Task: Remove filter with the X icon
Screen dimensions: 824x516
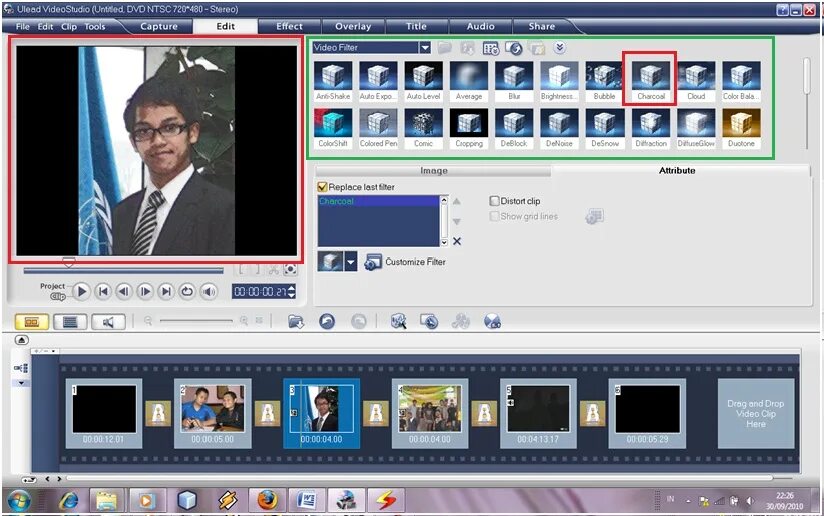Action: [457, 241]
